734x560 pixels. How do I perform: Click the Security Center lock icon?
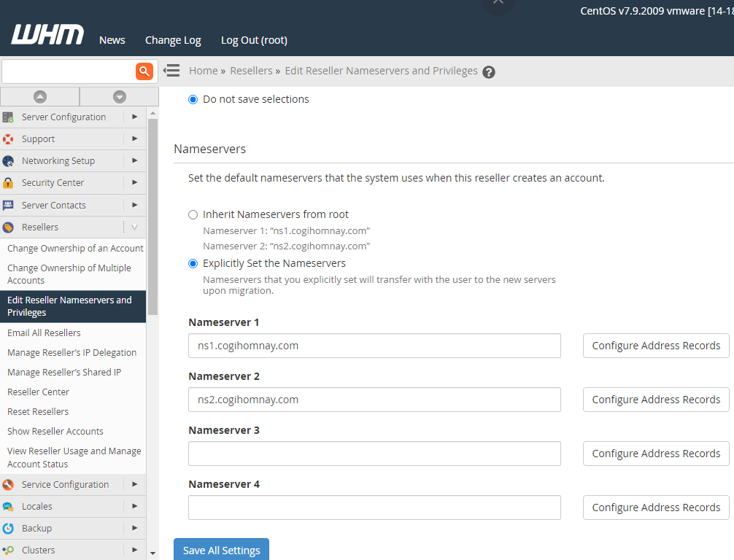coord(8,183)
